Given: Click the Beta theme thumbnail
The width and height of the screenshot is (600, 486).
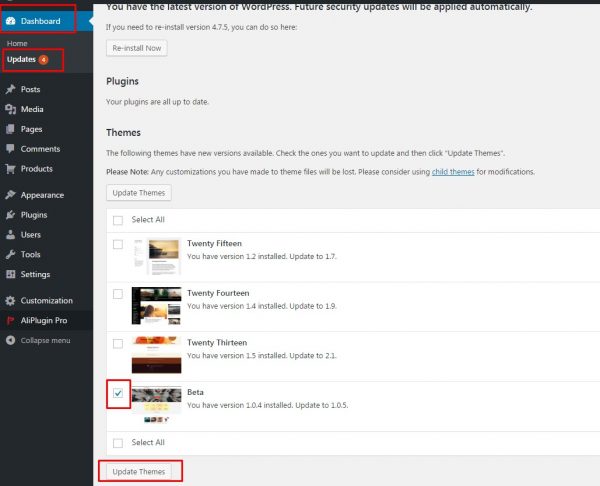Looking at the screenshot, I should 157,405.
